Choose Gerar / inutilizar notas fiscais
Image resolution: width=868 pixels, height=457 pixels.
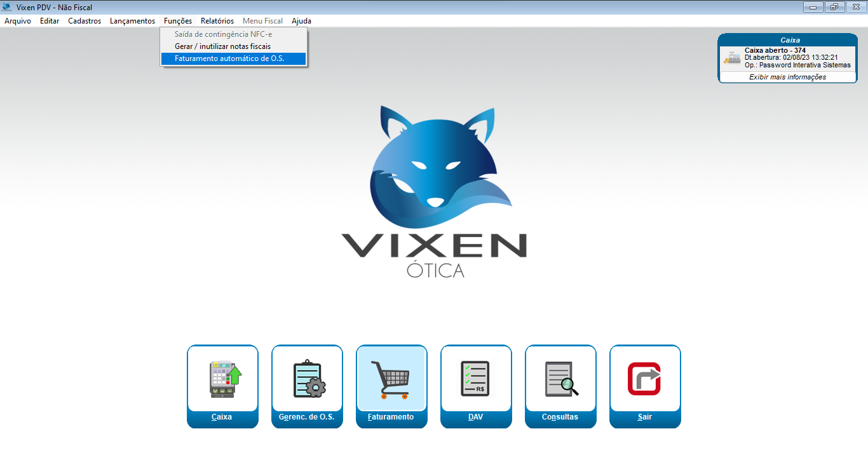click(233, 46)
